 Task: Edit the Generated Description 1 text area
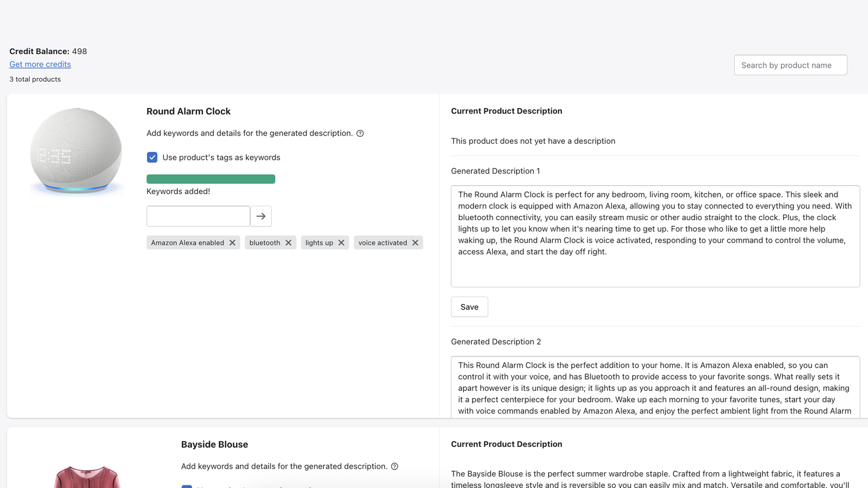[x=655, y=236]
